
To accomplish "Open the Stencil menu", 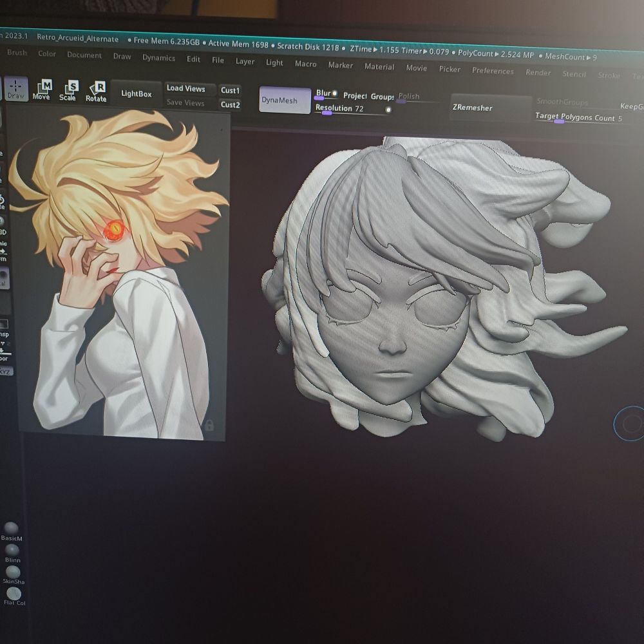I will point(574,74).
